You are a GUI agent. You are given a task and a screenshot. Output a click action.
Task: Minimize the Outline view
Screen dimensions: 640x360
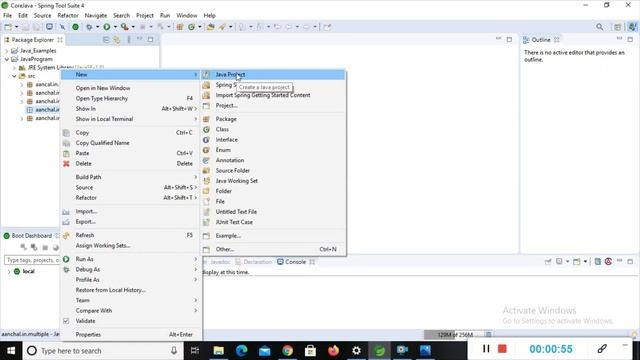[619, 39]
